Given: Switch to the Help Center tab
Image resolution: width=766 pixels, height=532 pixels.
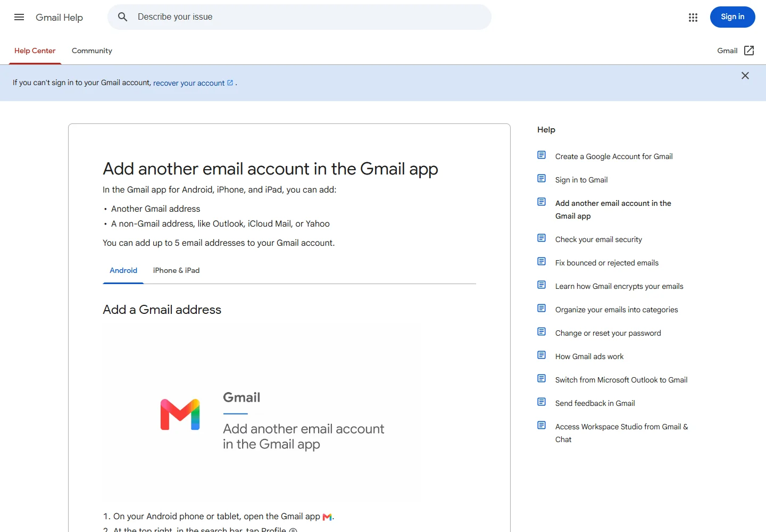Looking at the screenshot, I should pyautogui.click(x=35, y=51).
